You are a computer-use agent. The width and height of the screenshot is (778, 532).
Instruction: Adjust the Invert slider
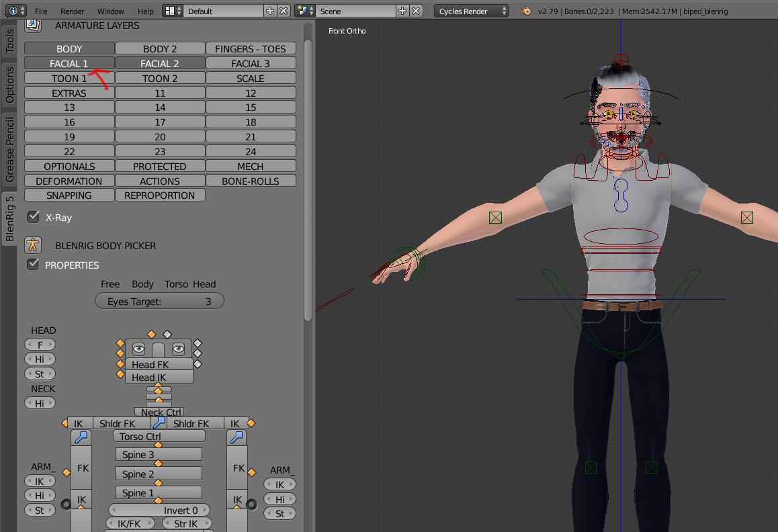159,510
